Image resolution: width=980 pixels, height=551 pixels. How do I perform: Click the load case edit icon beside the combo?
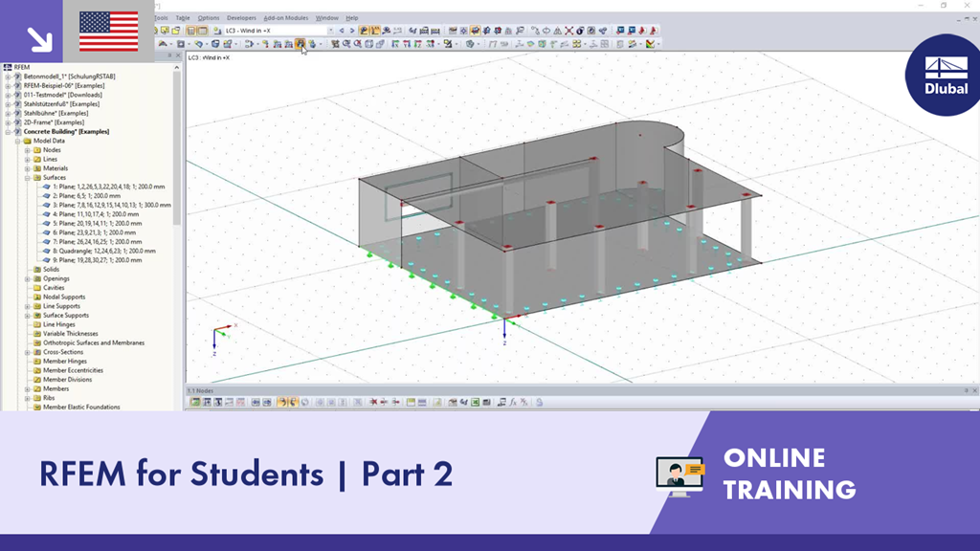coord(217,31)
